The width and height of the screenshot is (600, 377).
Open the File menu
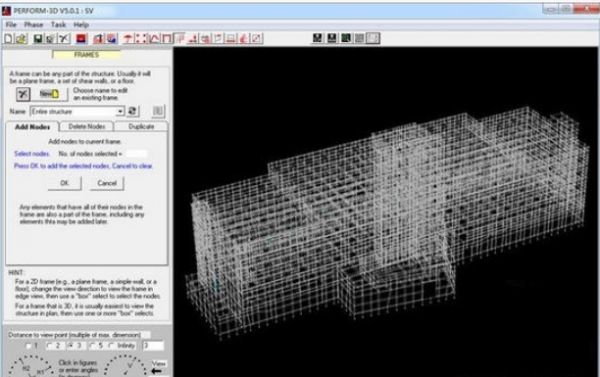[11, 24]
